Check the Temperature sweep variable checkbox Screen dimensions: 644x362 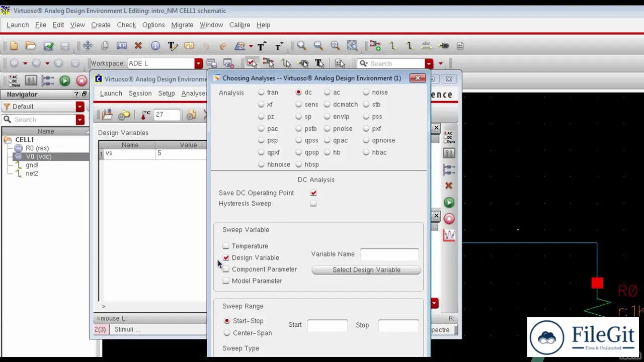pos(226,246)
